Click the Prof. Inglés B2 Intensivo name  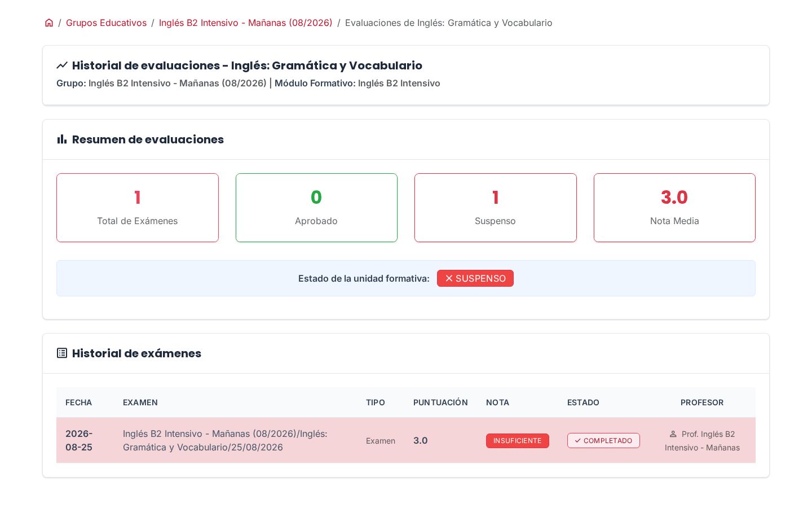coord(703,441)
